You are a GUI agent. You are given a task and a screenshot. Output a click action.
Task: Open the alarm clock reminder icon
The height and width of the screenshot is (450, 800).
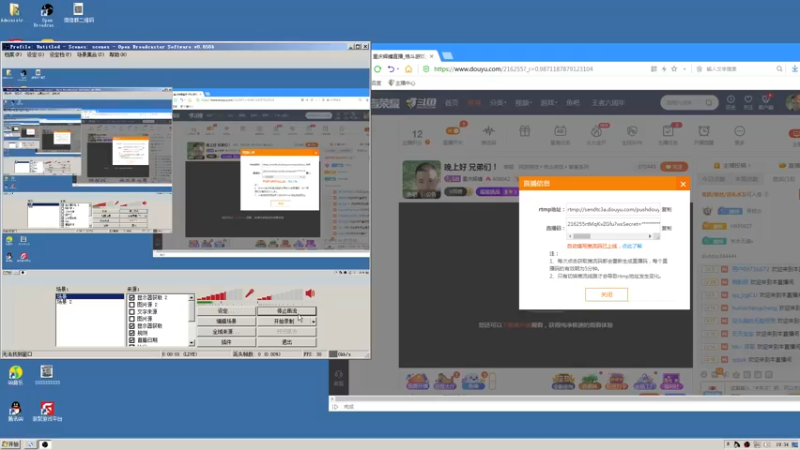tap(704, 131)
